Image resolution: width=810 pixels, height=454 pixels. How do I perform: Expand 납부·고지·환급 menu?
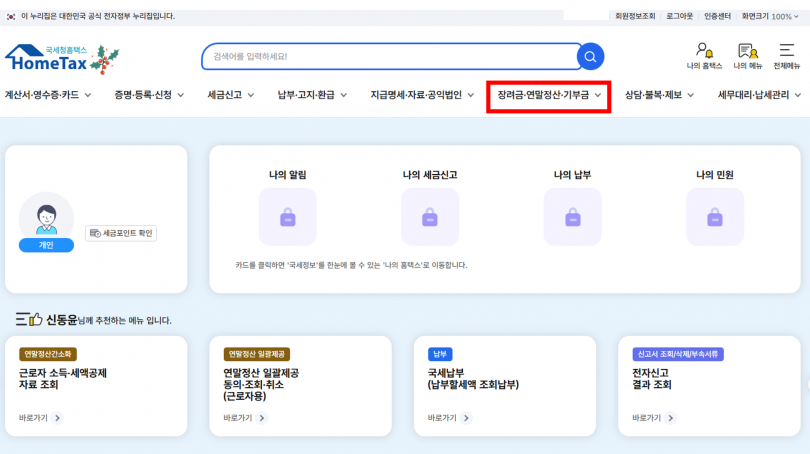[x=312, y=95]
